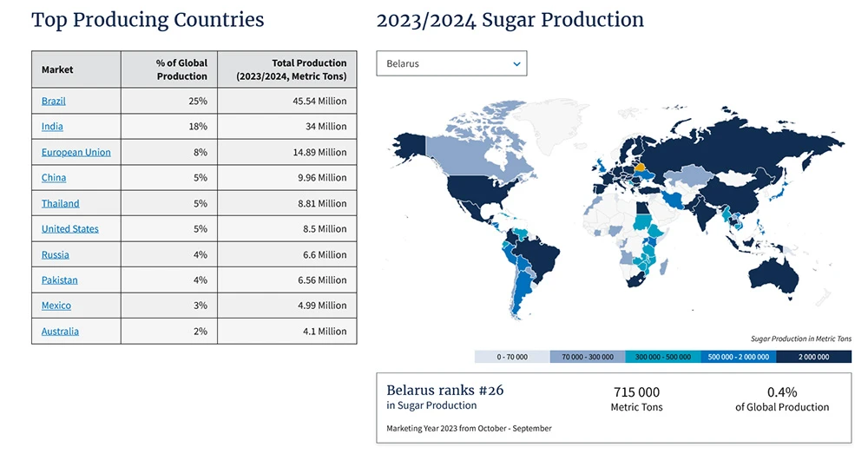
Task: Click the % of Global Production header
Action: pyautogui.click(x=169, y=69)
